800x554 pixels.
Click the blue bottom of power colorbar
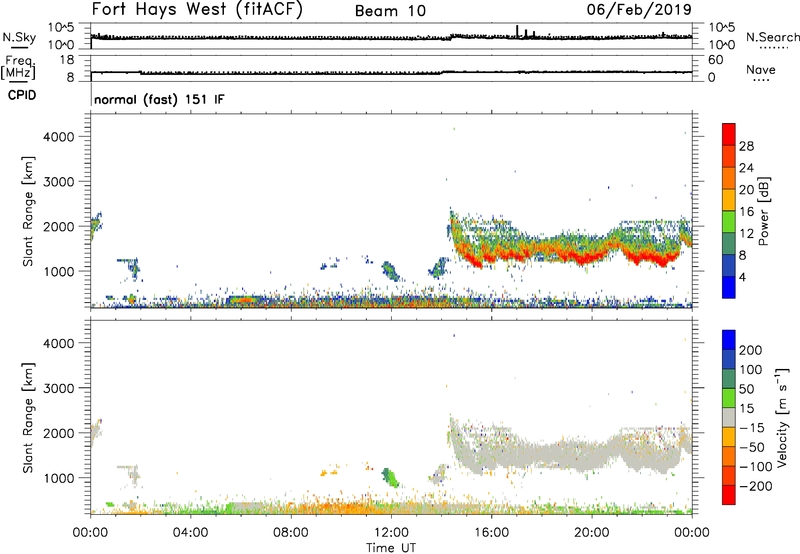729,287
